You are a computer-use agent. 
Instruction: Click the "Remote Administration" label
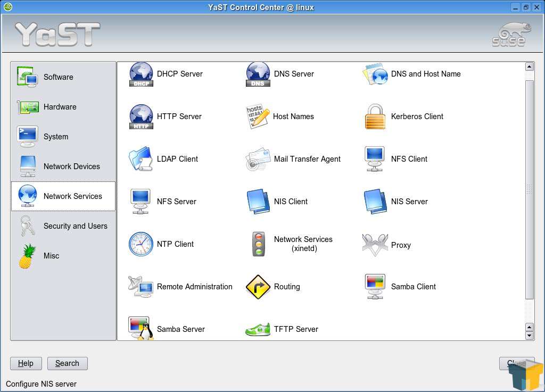[x=195, y=287]
